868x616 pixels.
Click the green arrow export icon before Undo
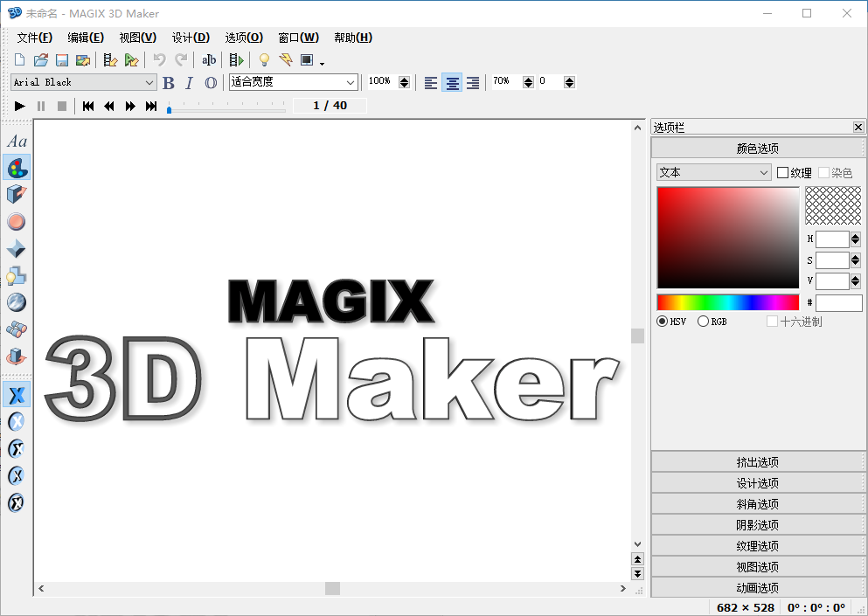132,59
